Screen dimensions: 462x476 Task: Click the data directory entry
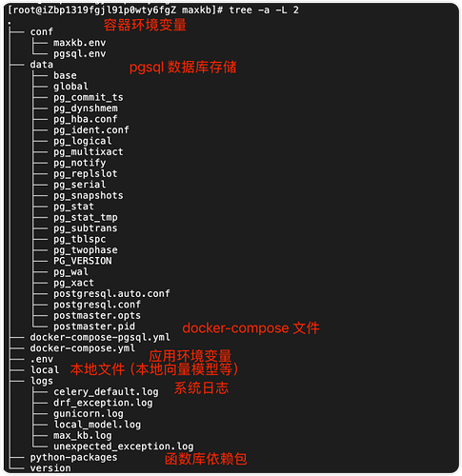(x=42, y=65)
